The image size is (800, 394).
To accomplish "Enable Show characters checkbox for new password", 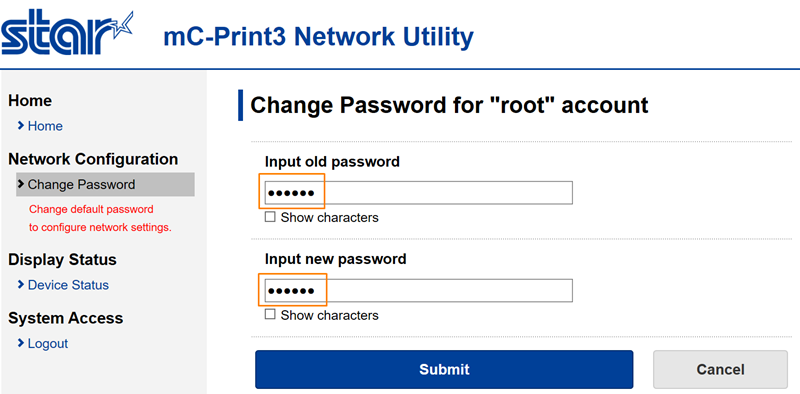I will (270, 315).
